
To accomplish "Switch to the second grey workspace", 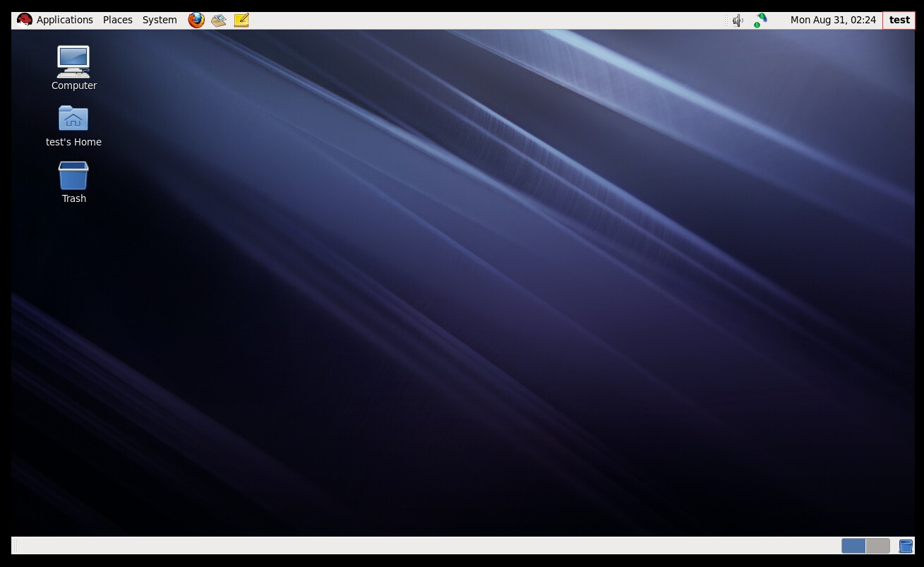I will tap(877, 546).
